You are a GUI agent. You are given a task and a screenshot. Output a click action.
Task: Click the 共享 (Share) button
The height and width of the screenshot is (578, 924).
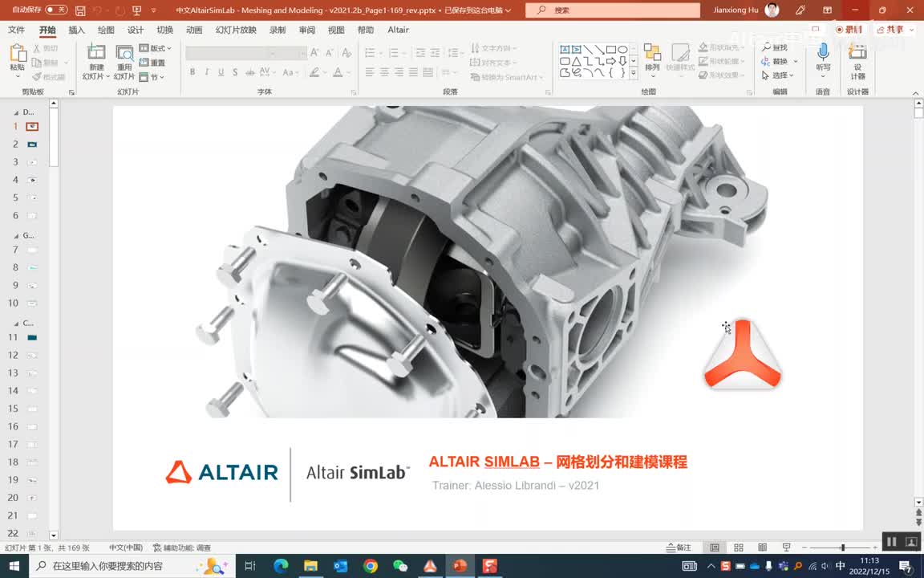coord(893,30)
